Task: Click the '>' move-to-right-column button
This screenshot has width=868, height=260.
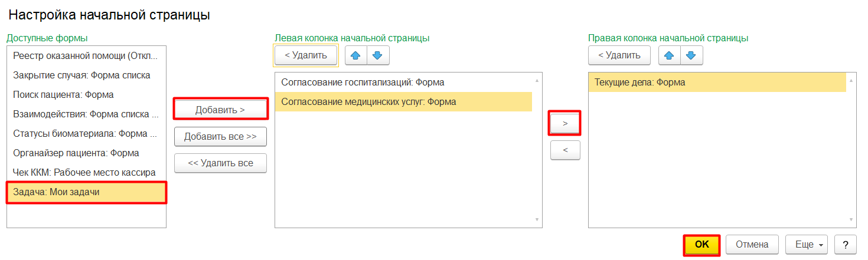Action: tap(565, 123)
